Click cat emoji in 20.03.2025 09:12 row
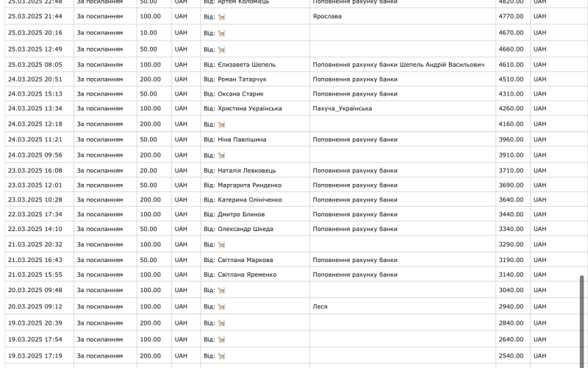The height and width of the screenshot is (368, 588). click(222, 307)
